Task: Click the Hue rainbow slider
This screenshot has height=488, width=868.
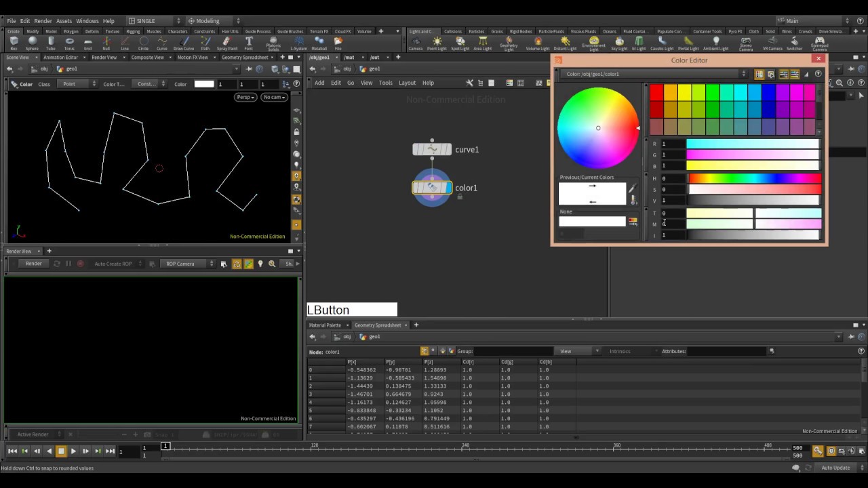Action: [755, 178]
